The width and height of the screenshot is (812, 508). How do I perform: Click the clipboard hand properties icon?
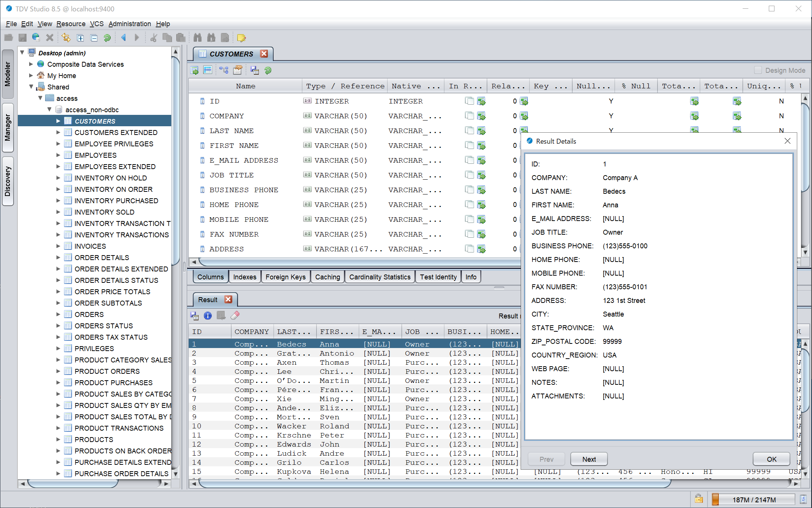coord(238,70)
